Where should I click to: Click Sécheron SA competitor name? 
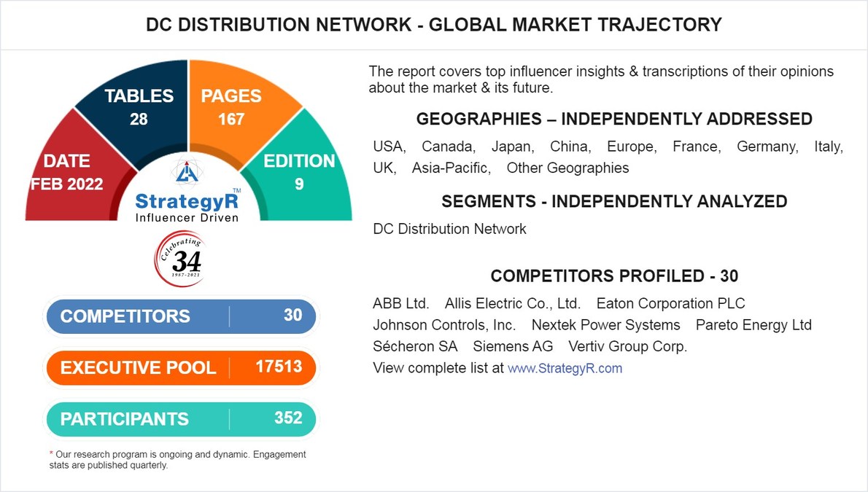[415, 347]
